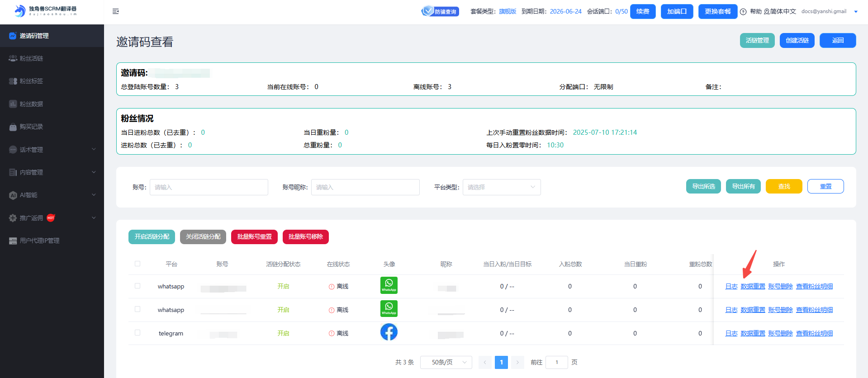Screen dimensions: 868x378
Task: Click the 购买记录 bag icon in sidebar
Action: pyautogui.click(x=13, y=127)
